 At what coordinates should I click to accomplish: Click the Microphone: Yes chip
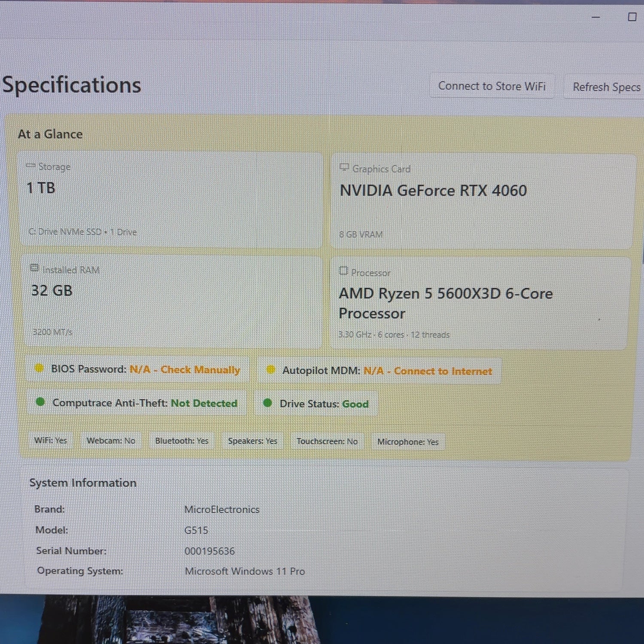(x=408, y=442)
